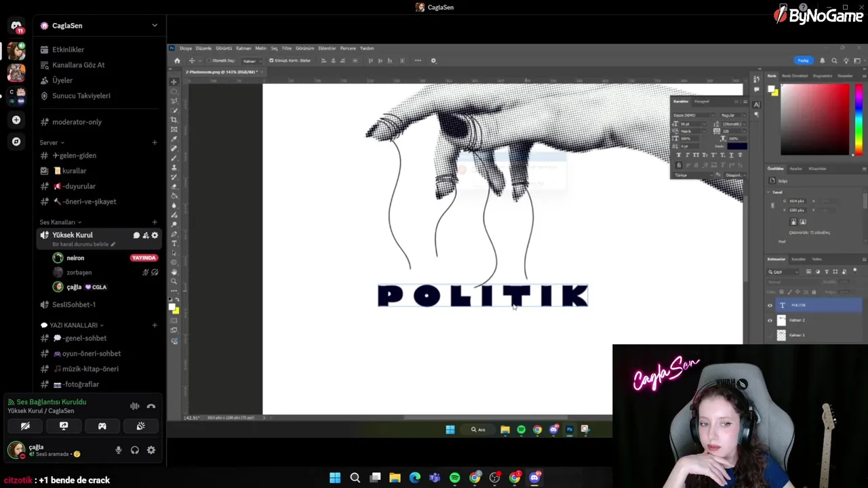This screenshot has height=488, width=868.
Task: Click the foreground color swatch in toolbar
Action: click(172, 308)
